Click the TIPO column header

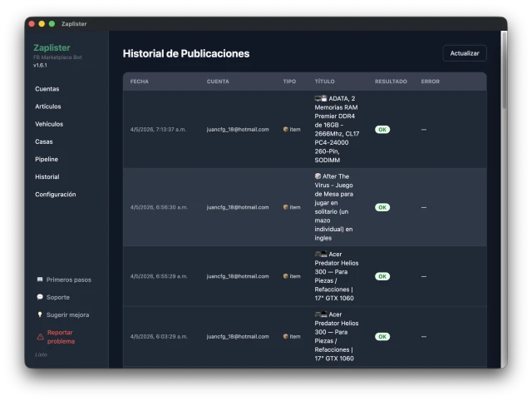289,82
